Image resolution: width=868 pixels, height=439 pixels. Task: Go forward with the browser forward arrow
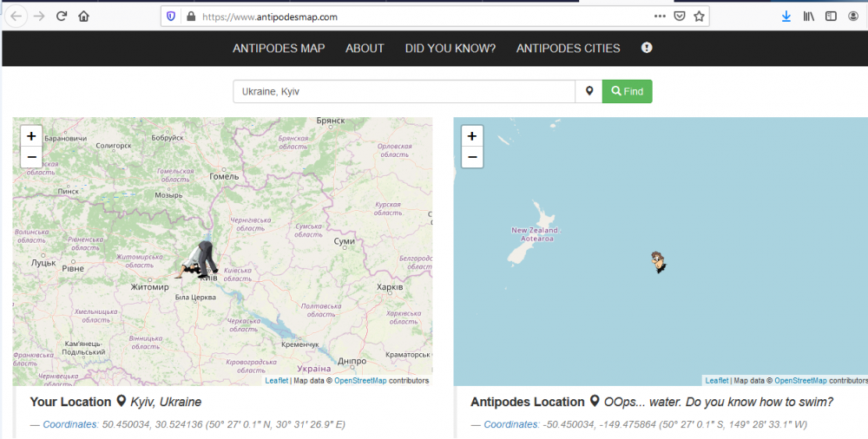click(x=39, y=16)
